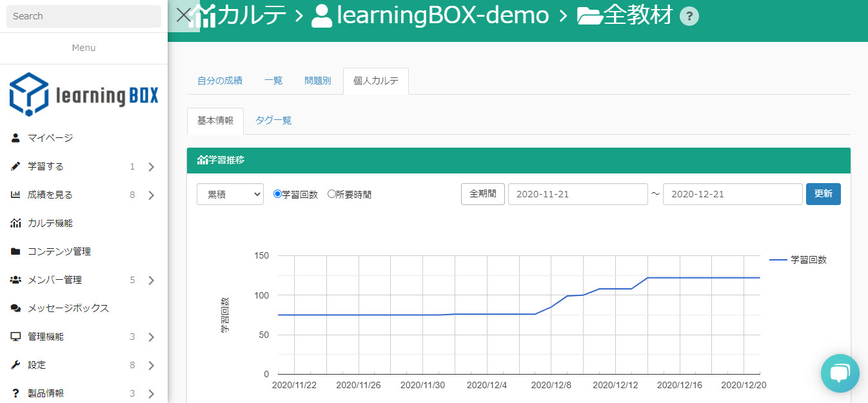868x403 pixels.
Task: Expand the メンバー管理 submenu arrow
Action: tap(151, 280)
